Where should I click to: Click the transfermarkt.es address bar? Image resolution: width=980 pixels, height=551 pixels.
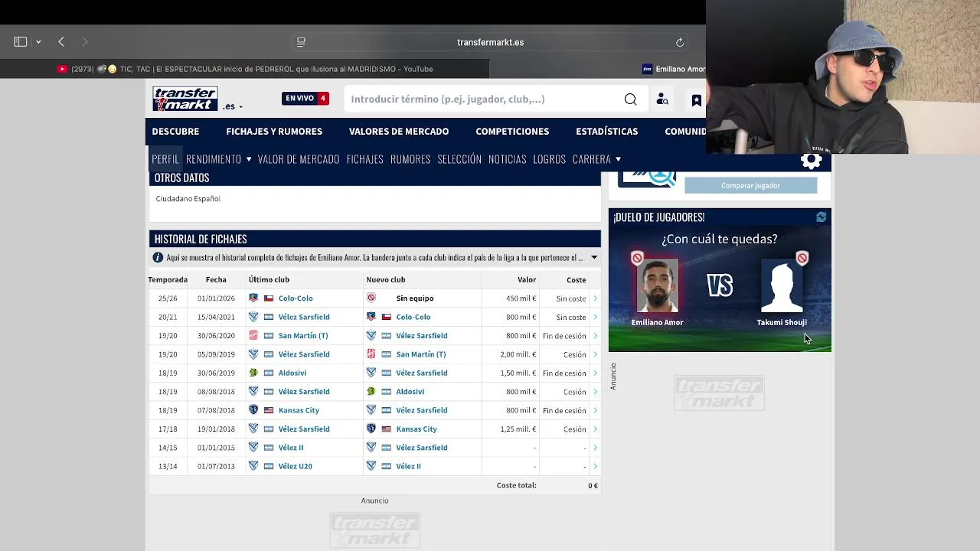[490, 42]
